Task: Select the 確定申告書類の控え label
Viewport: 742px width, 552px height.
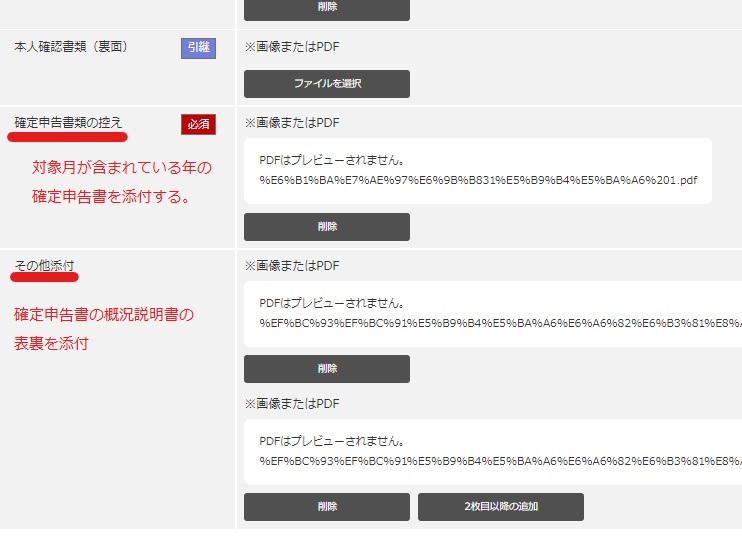Action: (x=68, y=123)
